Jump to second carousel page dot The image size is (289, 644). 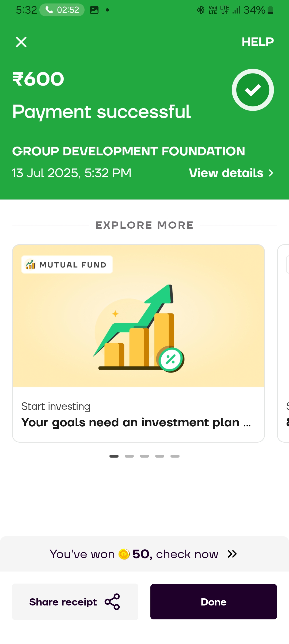click(129, 456)
